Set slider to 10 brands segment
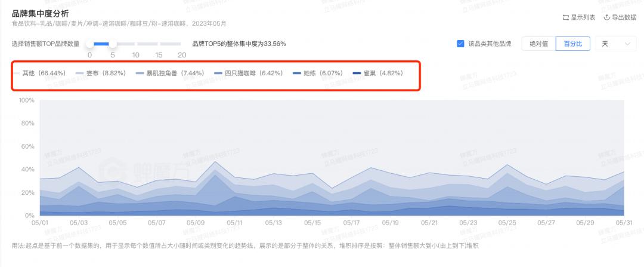The height and width of the screenshot is (267, 644). 125,44
